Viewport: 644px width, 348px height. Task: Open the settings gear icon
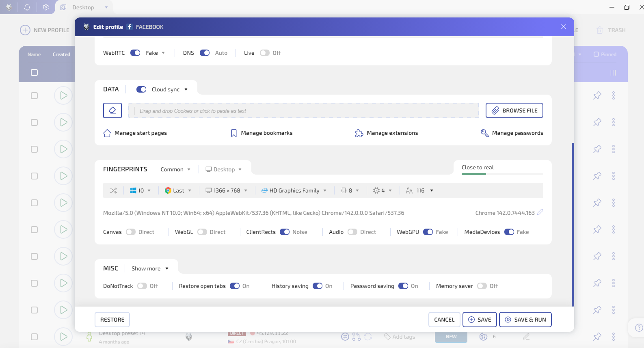[46, 7]
